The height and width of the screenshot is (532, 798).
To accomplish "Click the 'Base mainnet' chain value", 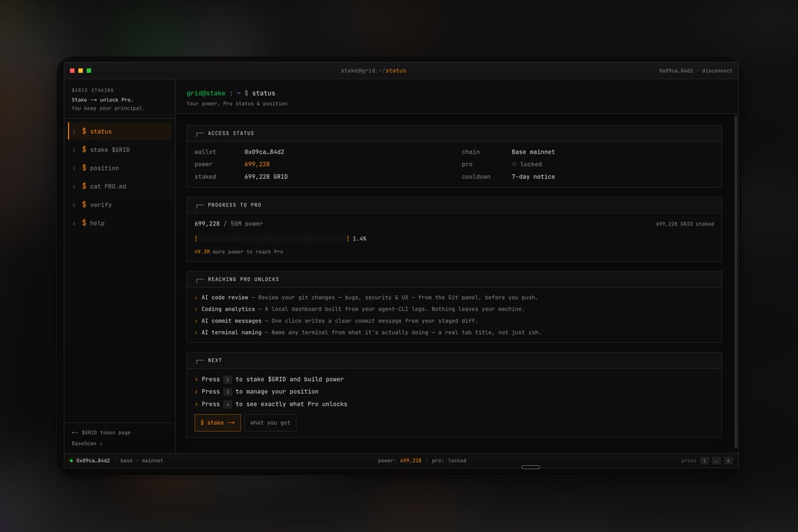I will click(x=533, y=152).
